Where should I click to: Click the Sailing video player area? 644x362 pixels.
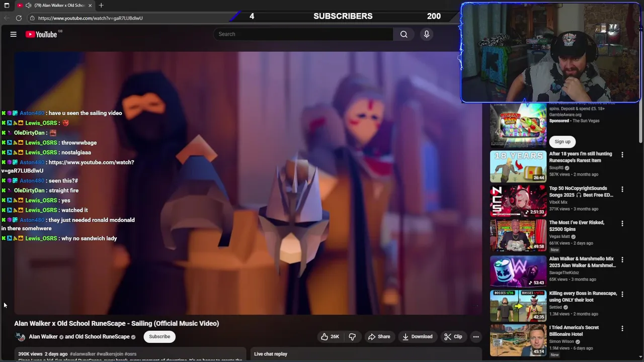[x=248, y=183]
